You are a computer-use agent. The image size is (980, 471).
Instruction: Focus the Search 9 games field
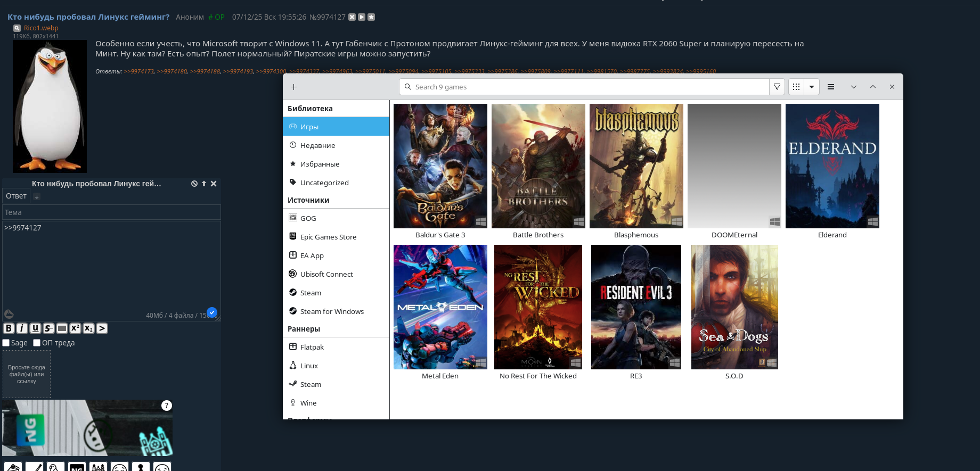click(x=584, y=87)
